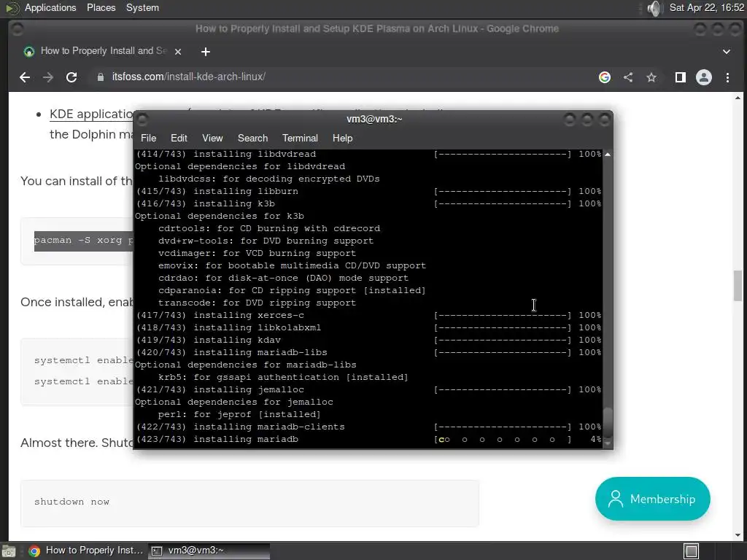The width and height of the screenshot is (747, 560).
Task: Close the itsfoss browser tab
Action: [x=178, y=52]
